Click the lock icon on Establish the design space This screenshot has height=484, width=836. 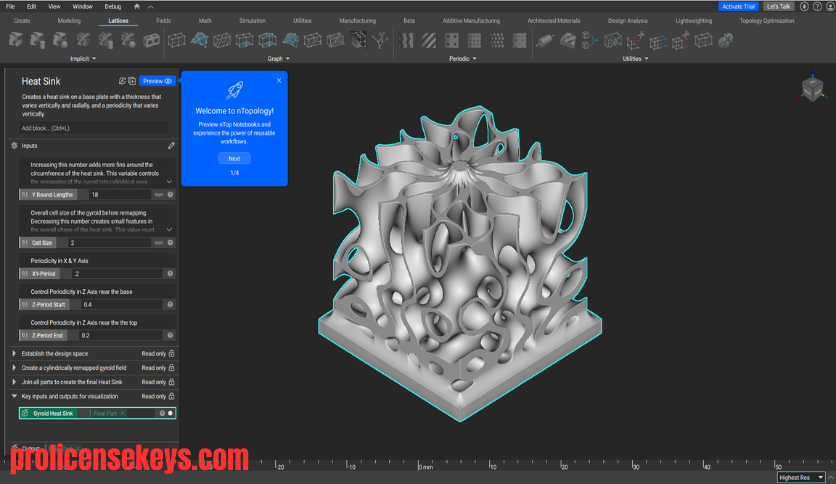(171, 353)
